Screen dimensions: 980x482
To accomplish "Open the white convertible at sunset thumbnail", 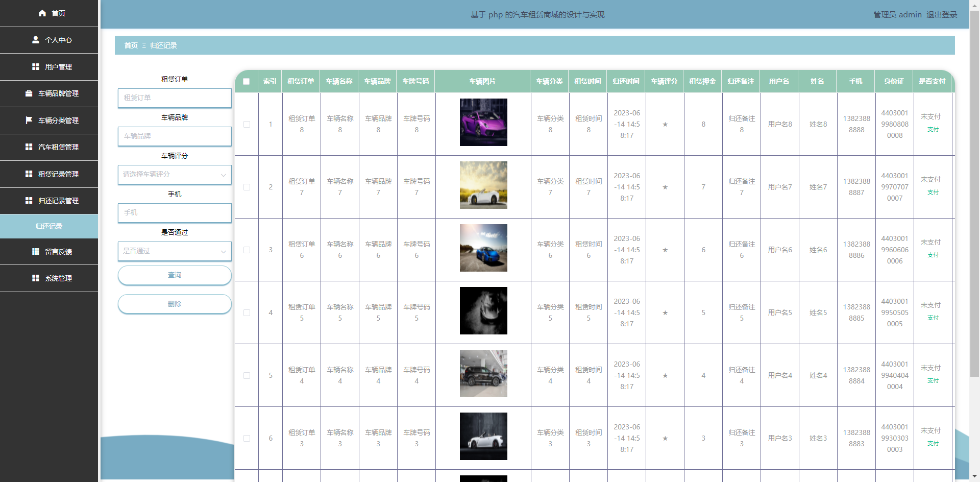I will coord(483,185).
